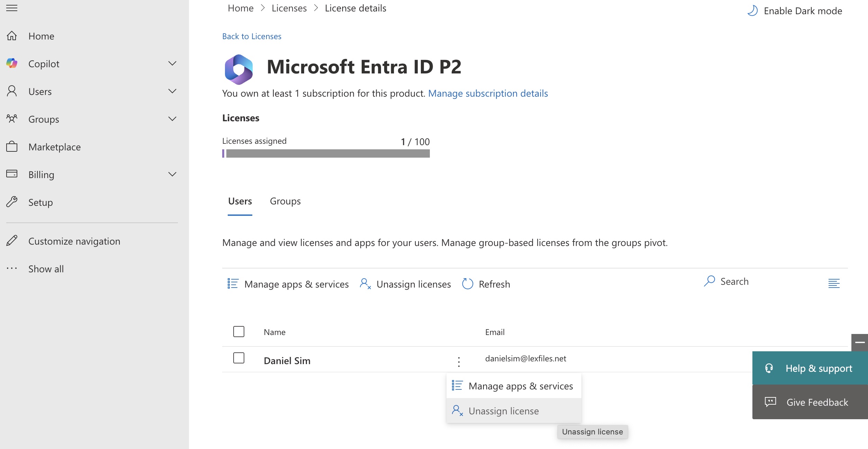Choose Unassign license in context menu
Viewport: 868px width, 449px height.
[x=514, y=411]
